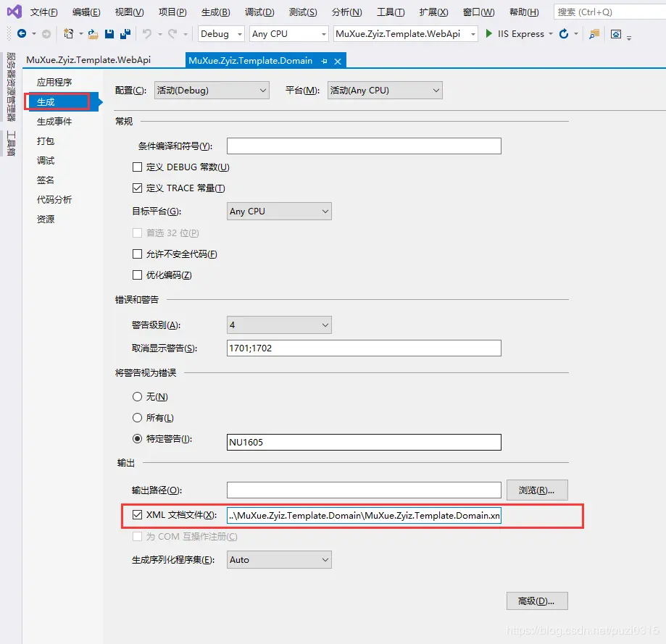
Task: Open the 帮助(H) menu
Action: click(x=524, y=12)
